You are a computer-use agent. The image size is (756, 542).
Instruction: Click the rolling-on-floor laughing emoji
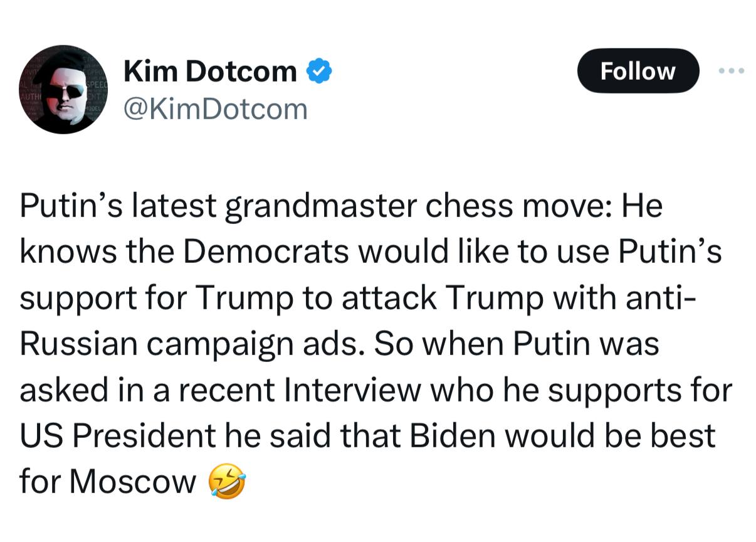click(x=226, y=482)
